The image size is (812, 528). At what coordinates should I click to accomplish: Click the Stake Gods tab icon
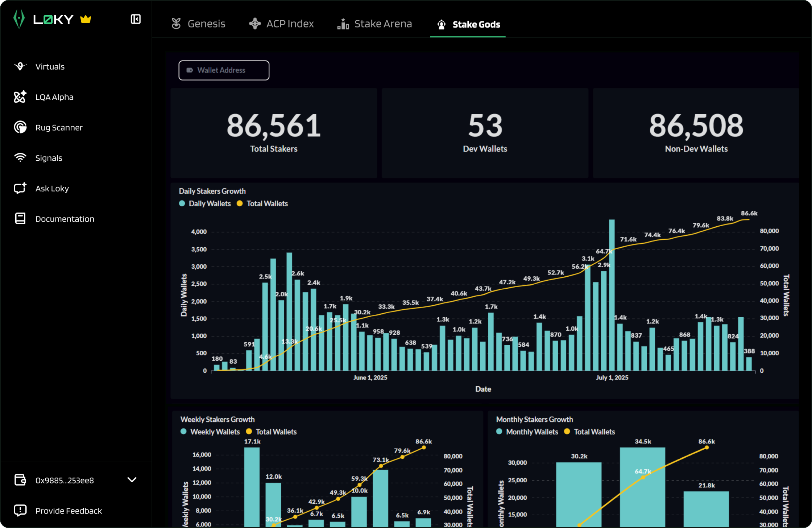coord(441,24)
